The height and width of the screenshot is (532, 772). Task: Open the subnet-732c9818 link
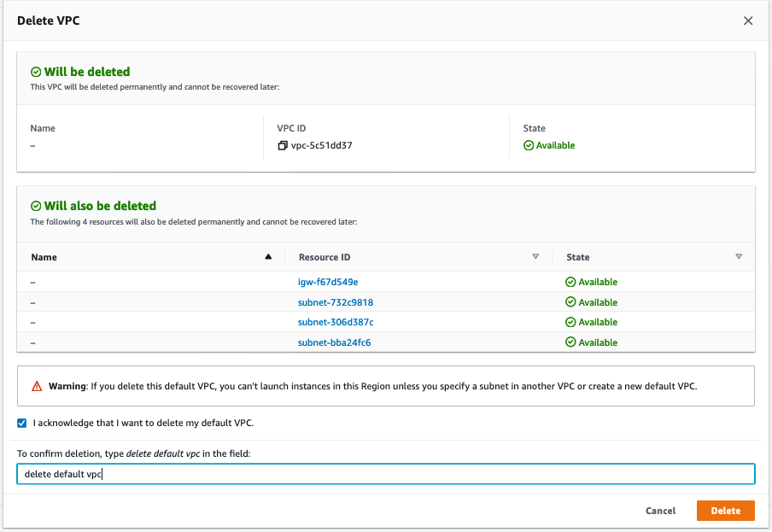(335, 302)
